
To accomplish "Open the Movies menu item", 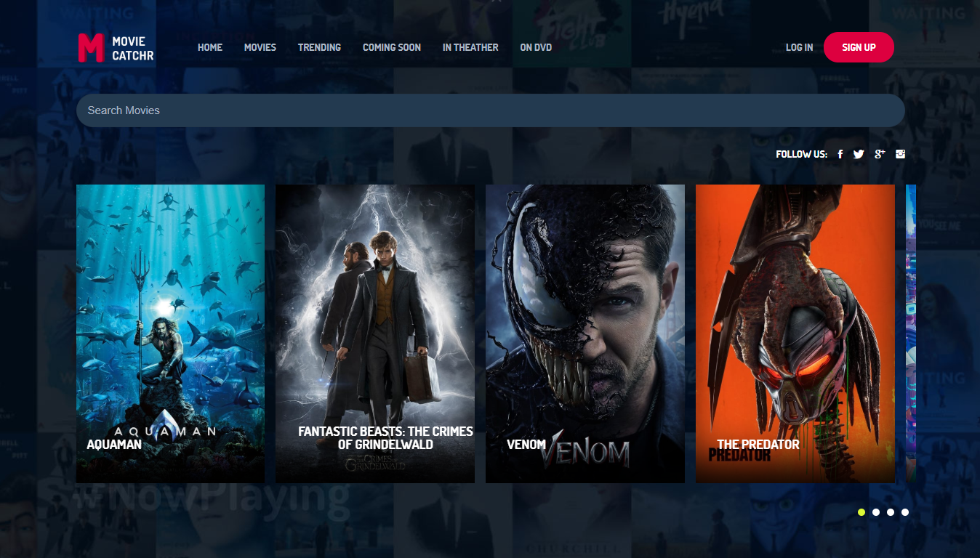I will coord(260,47).
